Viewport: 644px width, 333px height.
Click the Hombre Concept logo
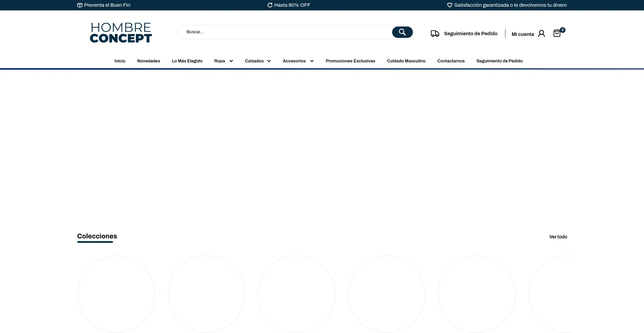[x=121, y=33]
